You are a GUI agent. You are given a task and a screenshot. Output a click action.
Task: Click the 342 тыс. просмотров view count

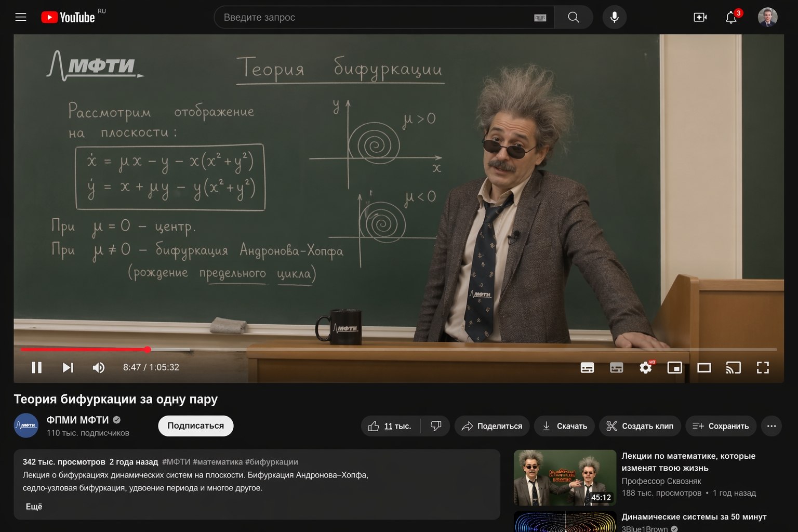(x=64, y=462)
